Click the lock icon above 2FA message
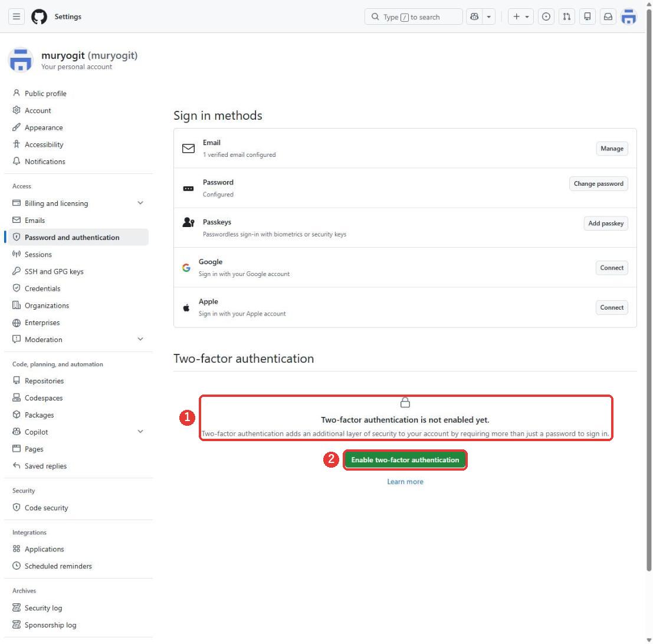 pyautogui.click(x=405, y=403)
